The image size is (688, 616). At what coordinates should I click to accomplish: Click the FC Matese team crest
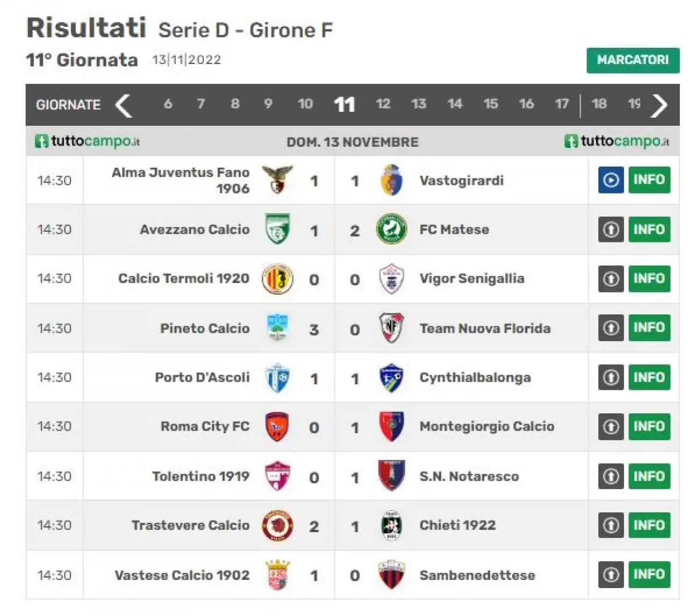(391, 230)
